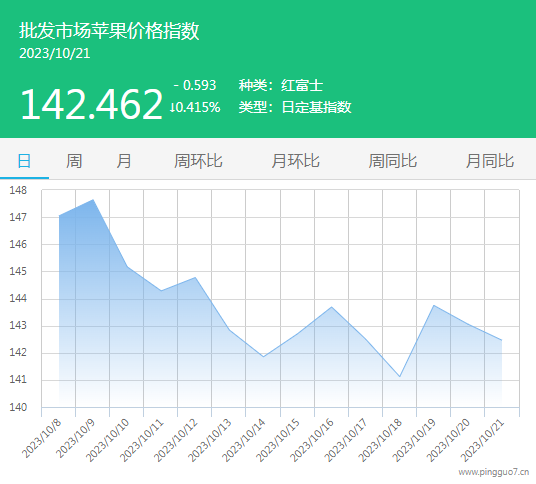Select the 日 daily tab

click(24, 161)
